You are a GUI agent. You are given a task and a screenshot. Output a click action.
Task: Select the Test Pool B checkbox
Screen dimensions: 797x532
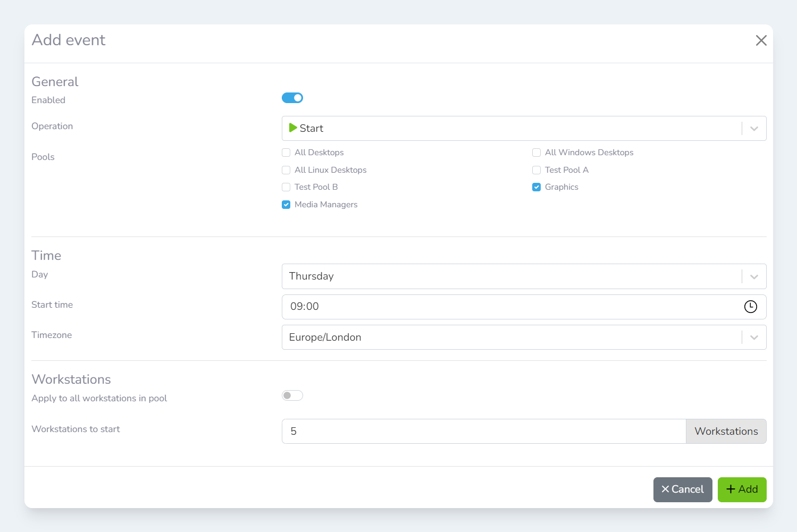(x=286, y=187)
